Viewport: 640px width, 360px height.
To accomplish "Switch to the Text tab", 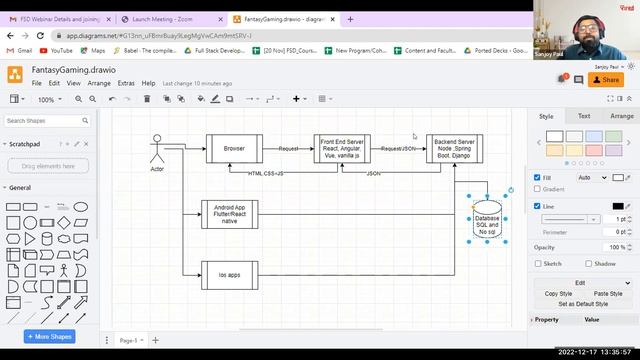I will coord(584,116).
